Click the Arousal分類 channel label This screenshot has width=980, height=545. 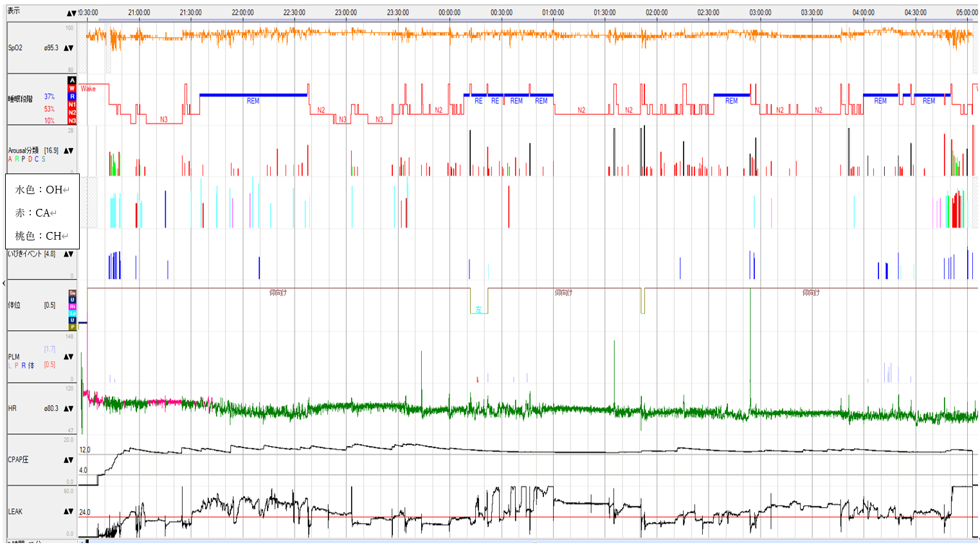click(23, 150)
